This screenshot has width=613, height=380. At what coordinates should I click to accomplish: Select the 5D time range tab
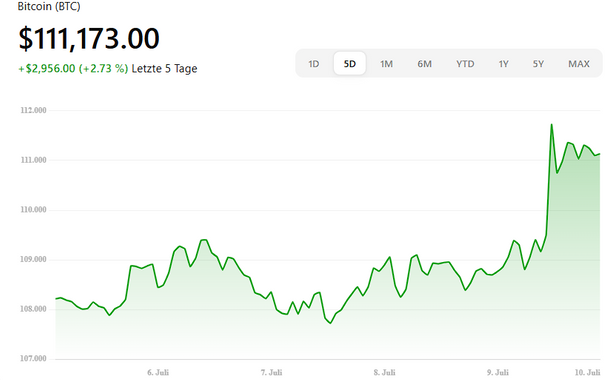(350, 64)
